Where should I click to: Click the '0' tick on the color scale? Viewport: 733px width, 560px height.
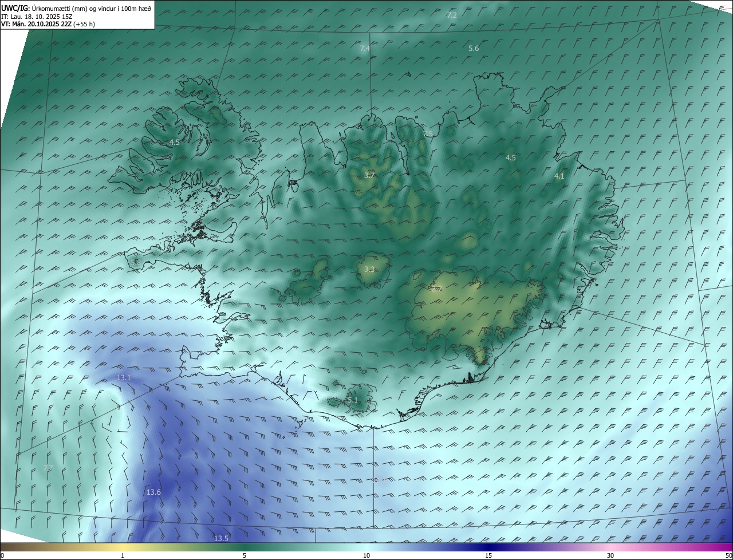(2, 555)
